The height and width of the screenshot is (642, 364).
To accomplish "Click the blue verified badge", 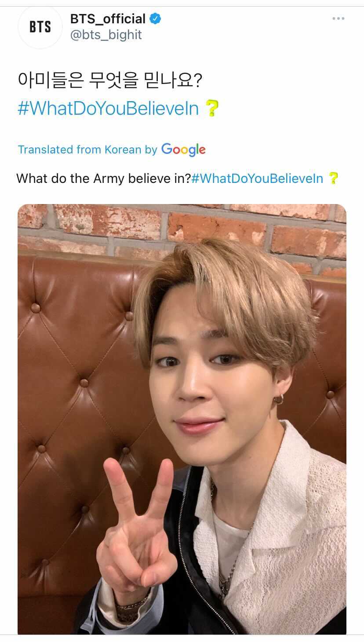I will (x=156, y=18).
